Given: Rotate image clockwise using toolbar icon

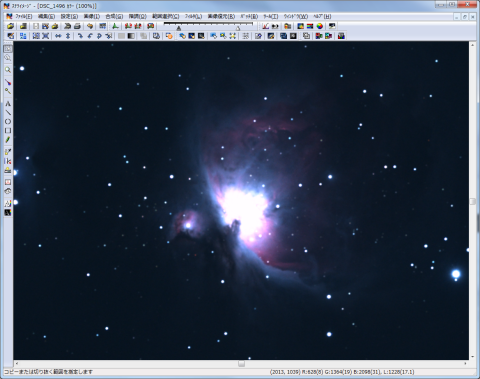Looking at the screenshot, I should [80, 36].
